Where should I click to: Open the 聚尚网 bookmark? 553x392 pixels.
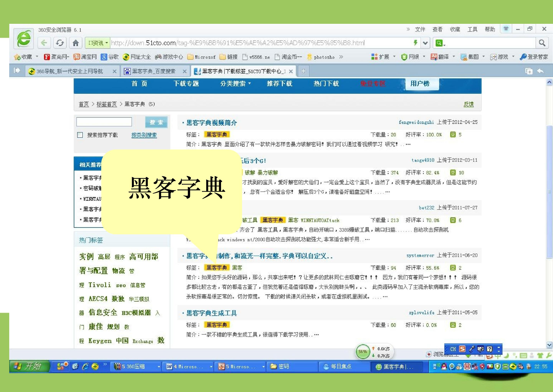point(56,57)
